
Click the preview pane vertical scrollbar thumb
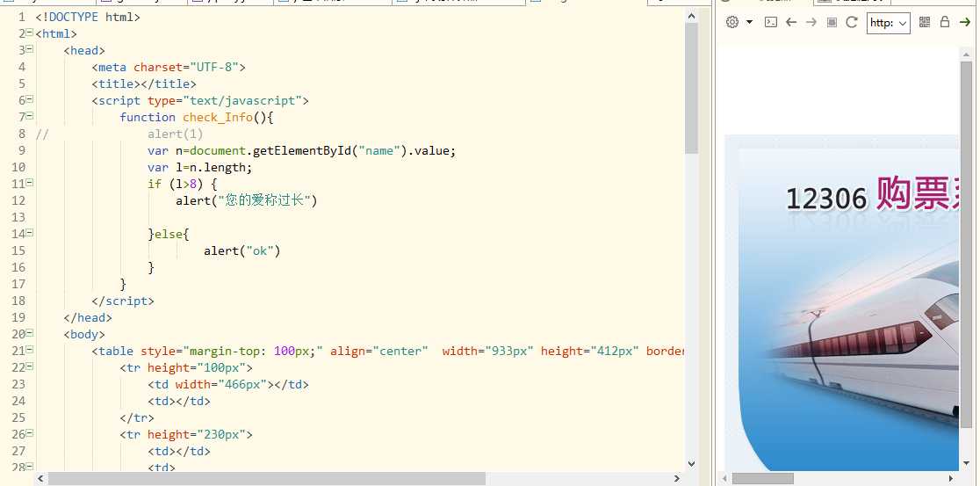[966, 243]
